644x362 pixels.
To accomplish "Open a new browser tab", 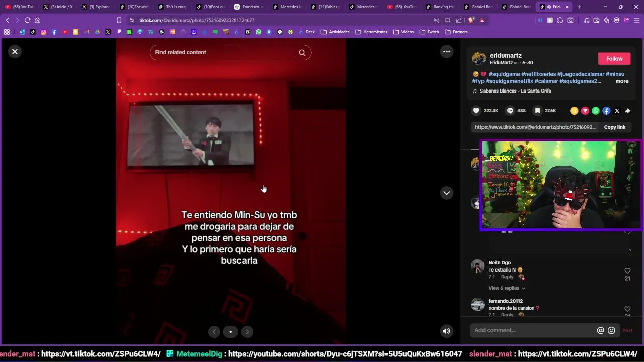I will [579, 7].
